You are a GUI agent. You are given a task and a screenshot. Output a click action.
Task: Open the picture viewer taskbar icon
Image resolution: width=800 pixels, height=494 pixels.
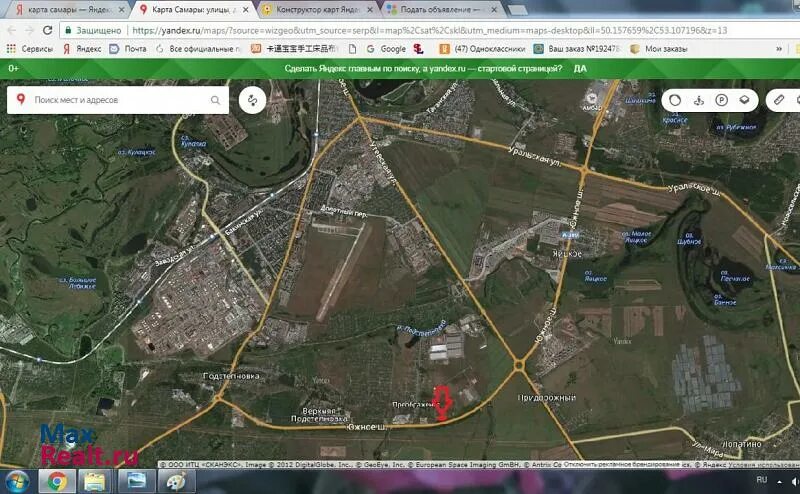pos(135,482)
